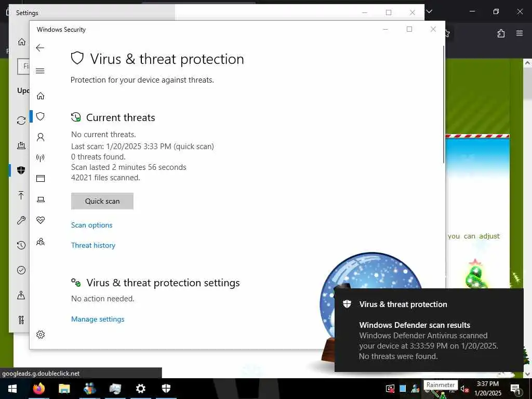
Task: Open File Explorer from the taskbar
Action: (x=64, y=389)
